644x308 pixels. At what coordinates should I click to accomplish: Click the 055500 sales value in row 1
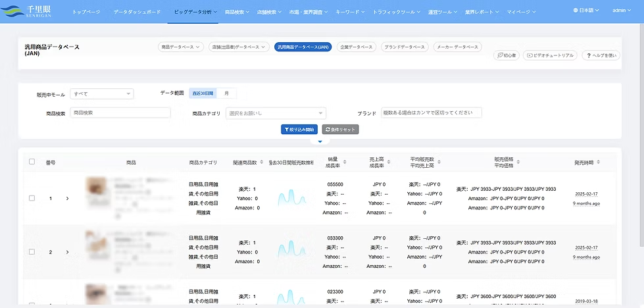click(x=335, y=184)
